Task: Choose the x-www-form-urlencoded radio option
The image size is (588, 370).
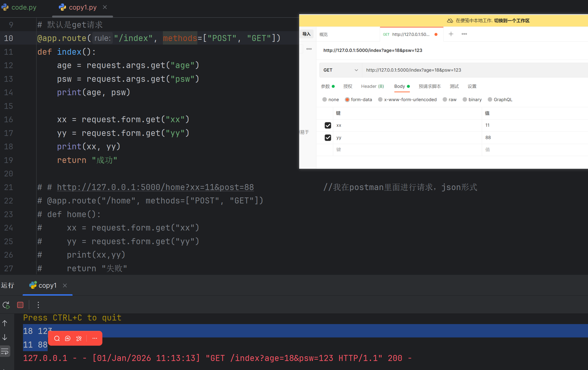Action: point(380,100)
